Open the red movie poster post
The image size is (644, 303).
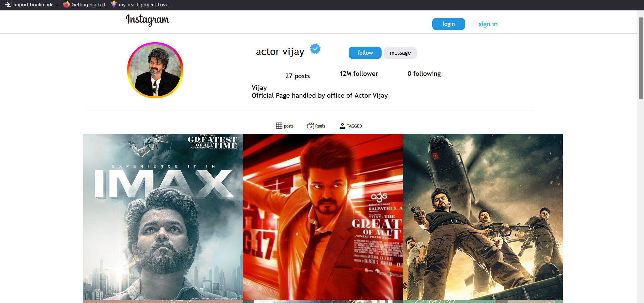click(323, 217)
